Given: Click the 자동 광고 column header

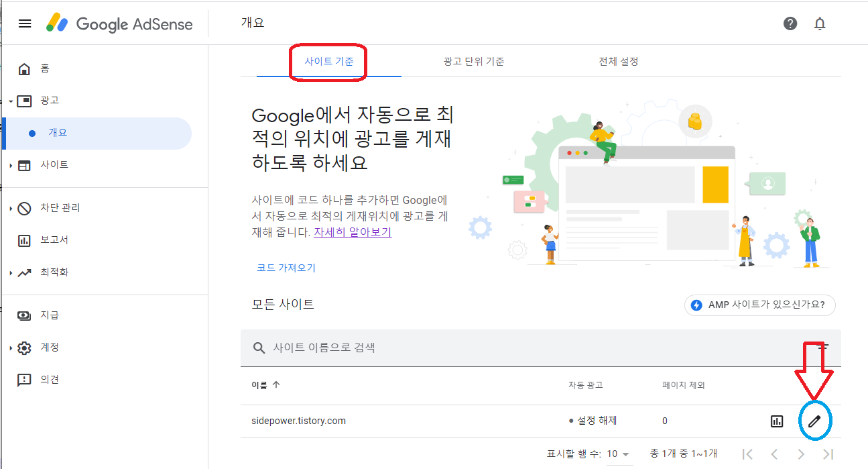Looking at the screenshot, I should pos(586,385).
